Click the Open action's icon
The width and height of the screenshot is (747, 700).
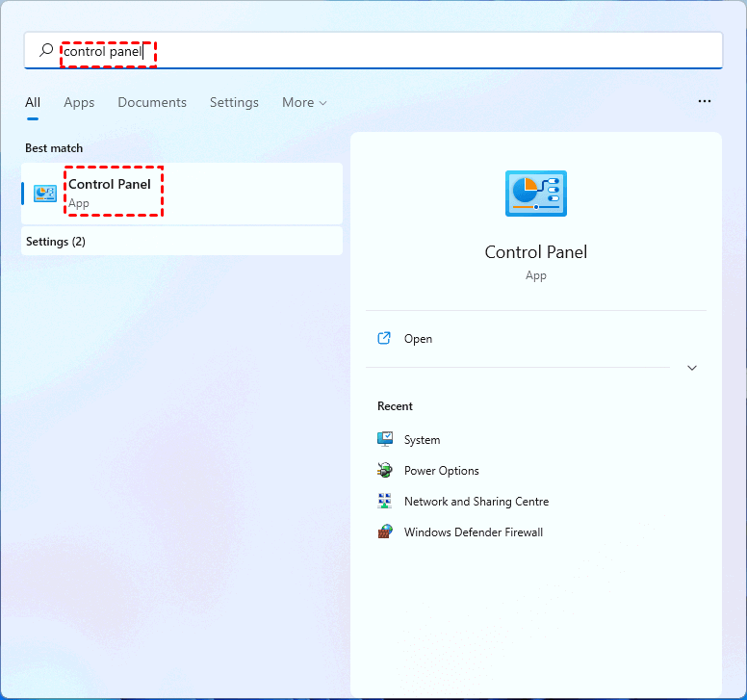[384, 338]
